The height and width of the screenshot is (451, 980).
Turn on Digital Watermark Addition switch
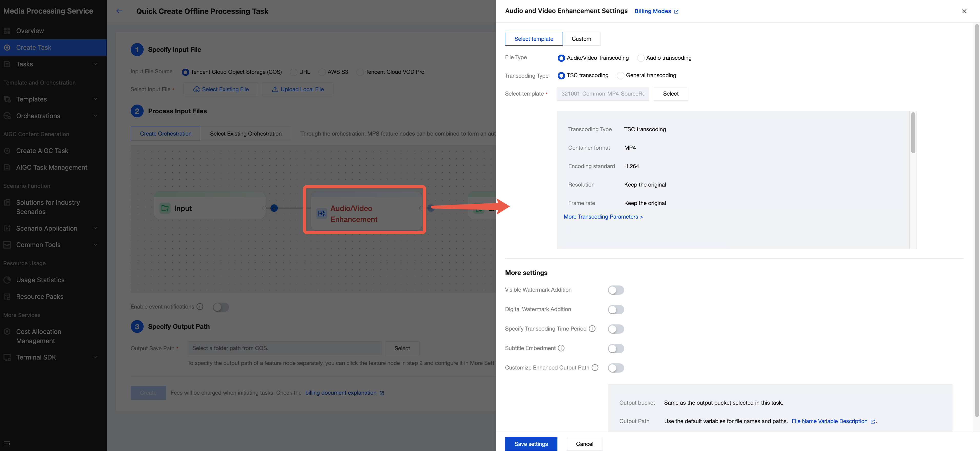point(616,310)
